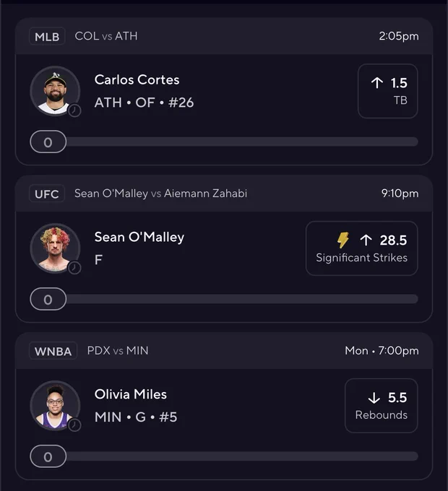Open Olivia Miles player photo
Screen dimensions: 448x491
(x=55, y=405)
